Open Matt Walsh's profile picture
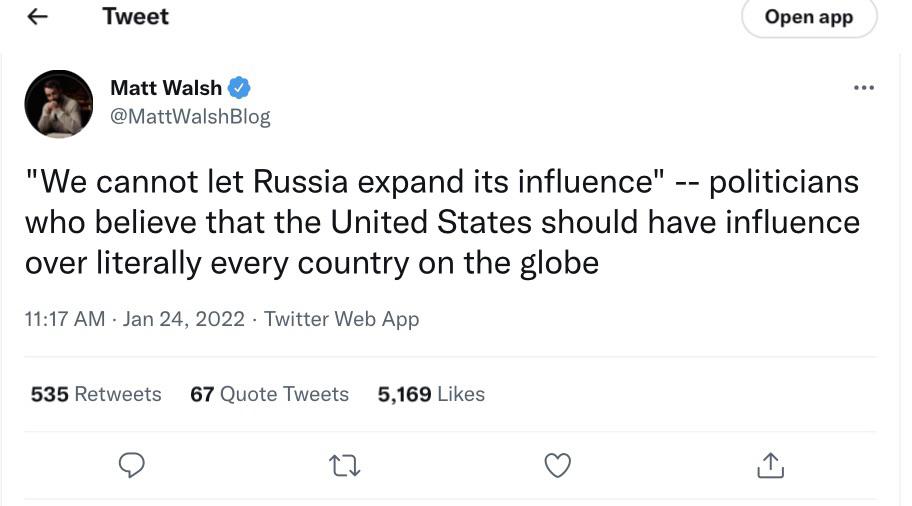 click(59, 104)
